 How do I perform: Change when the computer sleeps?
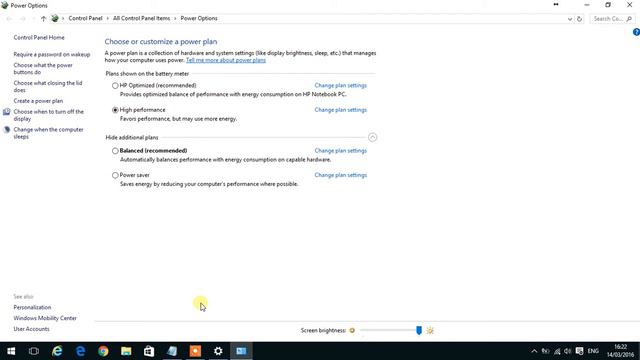[48, 133]
